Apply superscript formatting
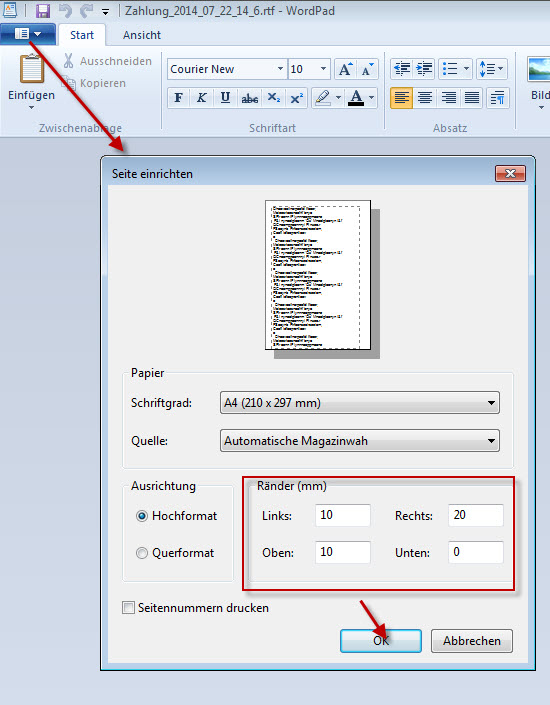 [296, 98]
